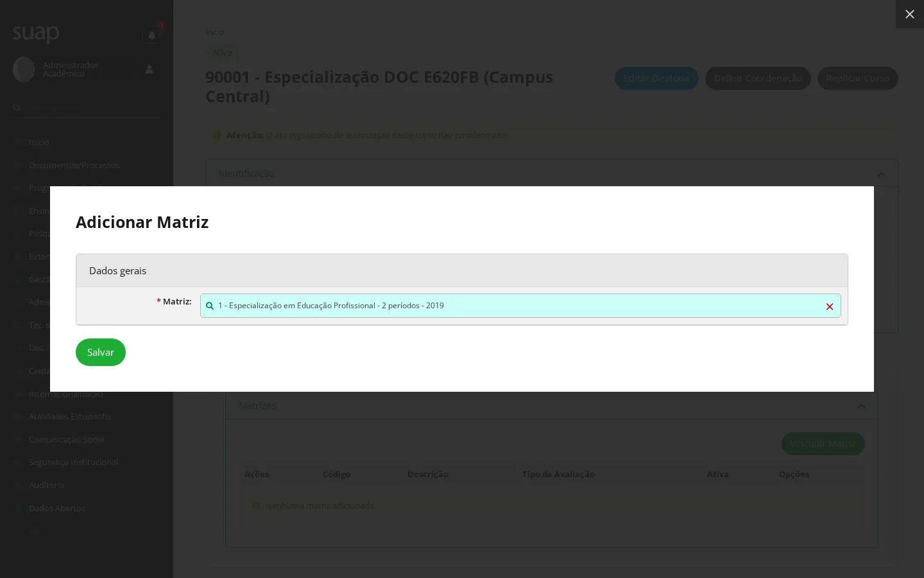This screenshot has height=578, width=924.
Task: Collapse the Identificação section chevron
Action: coord(881,174)
